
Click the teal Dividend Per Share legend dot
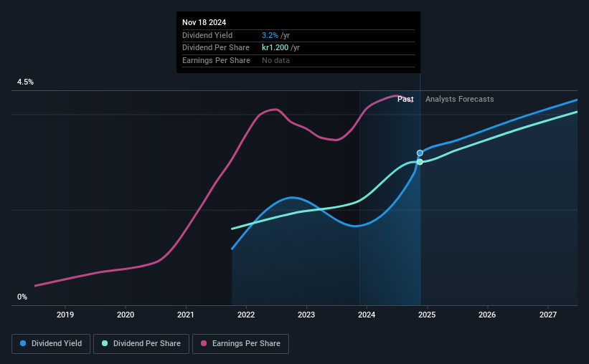105,343
